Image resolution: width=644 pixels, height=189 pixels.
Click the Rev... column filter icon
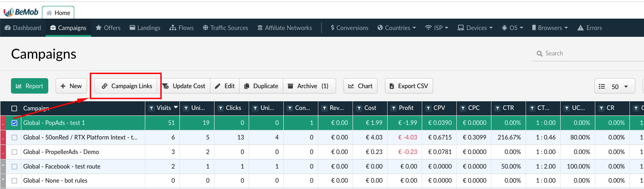(x=325, y=108)
